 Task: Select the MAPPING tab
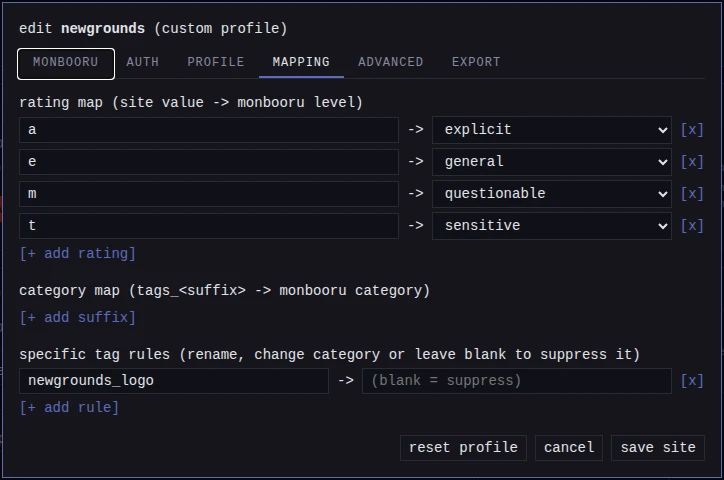tap(301, 62)
